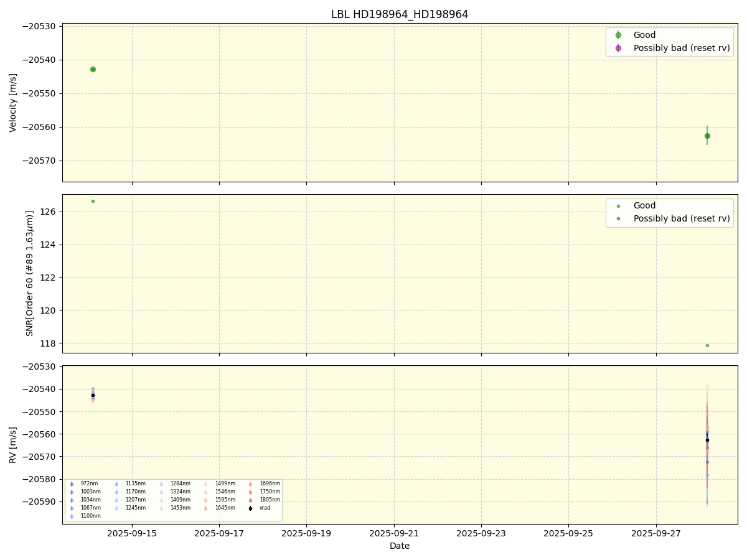This screenshot has width=747, height=560.
Task: Click the Date x-axis label
Action: 400,546
